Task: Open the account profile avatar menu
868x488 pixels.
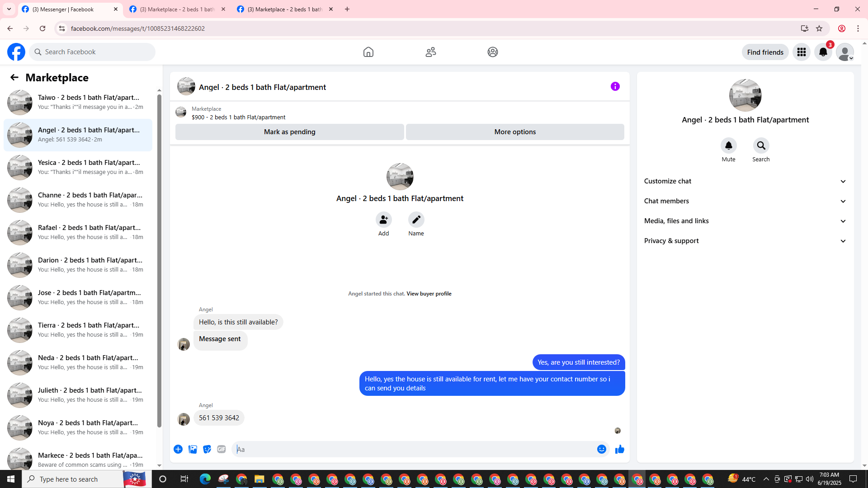Action: [x=845, y=52]
